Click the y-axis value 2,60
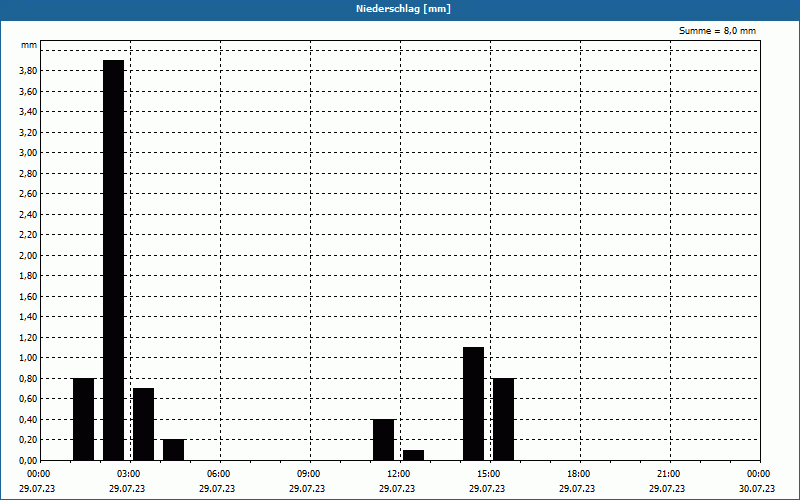 coord(28,194)
